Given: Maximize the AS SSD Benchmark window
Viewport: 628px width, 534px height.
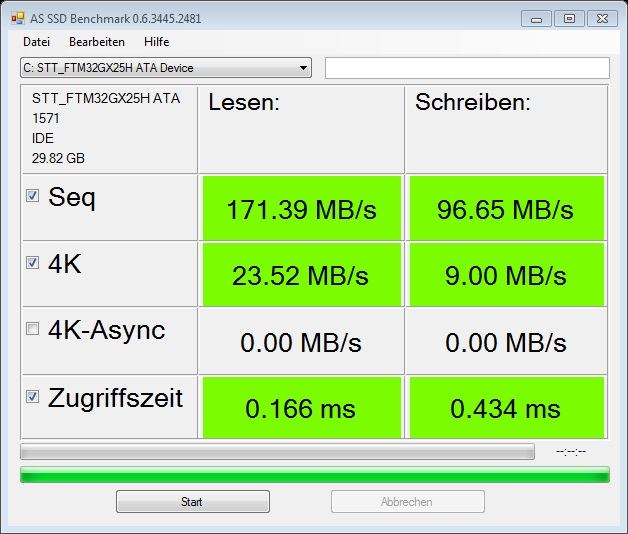Looking at the screenshot, I should coord(569,19).
